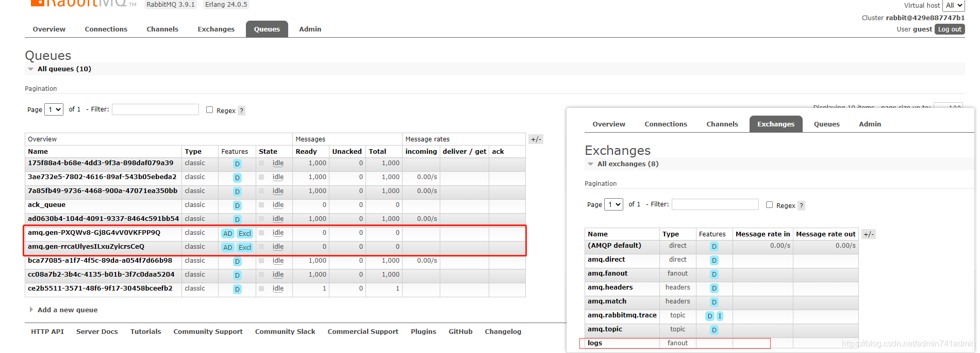Click Excl badge of amq.gen-PXQWv8 queue
This screenshot has width=980, height=353.
[x=245, y=233]
